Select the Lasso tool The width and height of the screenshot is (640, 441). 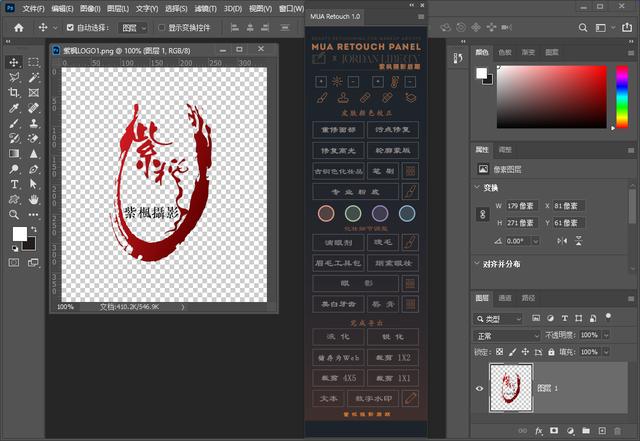14,77
